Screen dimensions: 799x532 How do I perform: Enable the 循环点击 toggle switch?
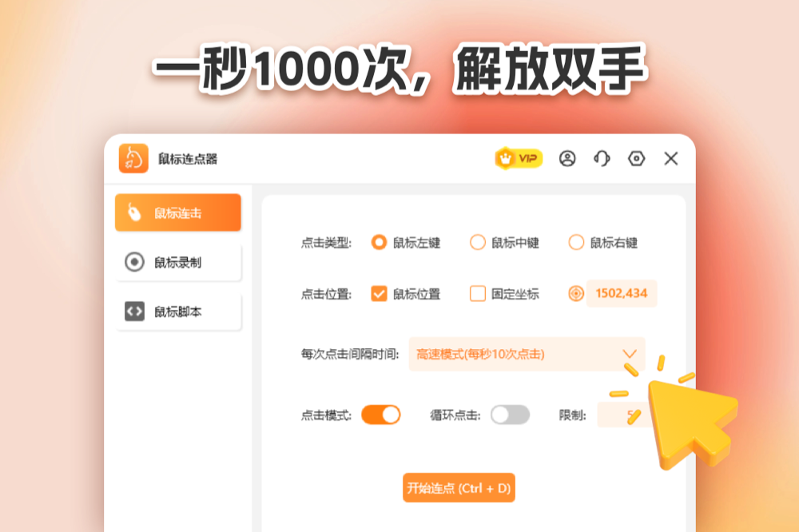tap(510, 415)
